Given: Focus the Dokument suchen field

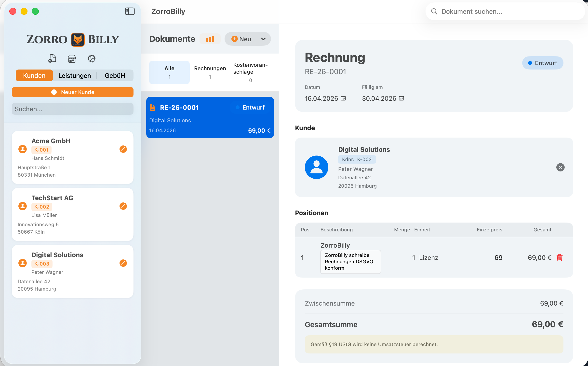Looking at the screenshot, I should (x=505, y=12).
